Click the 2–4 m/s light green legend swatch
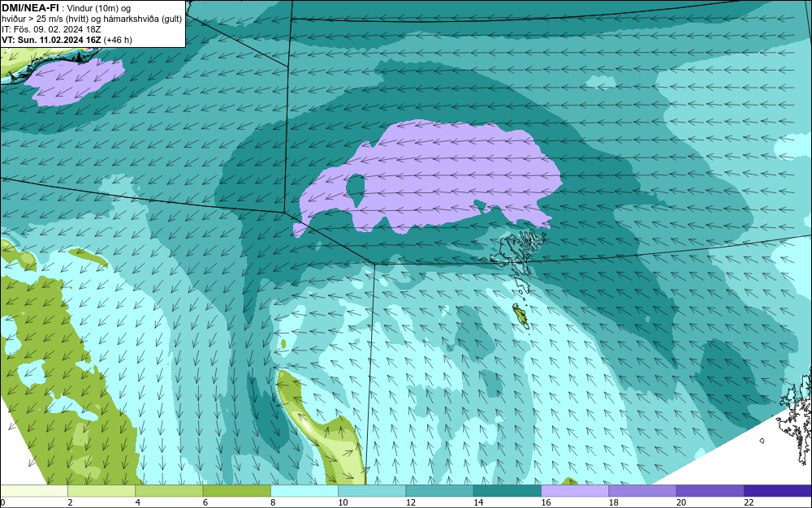Viewport: 812px width, 508px height. click(101, 491)
